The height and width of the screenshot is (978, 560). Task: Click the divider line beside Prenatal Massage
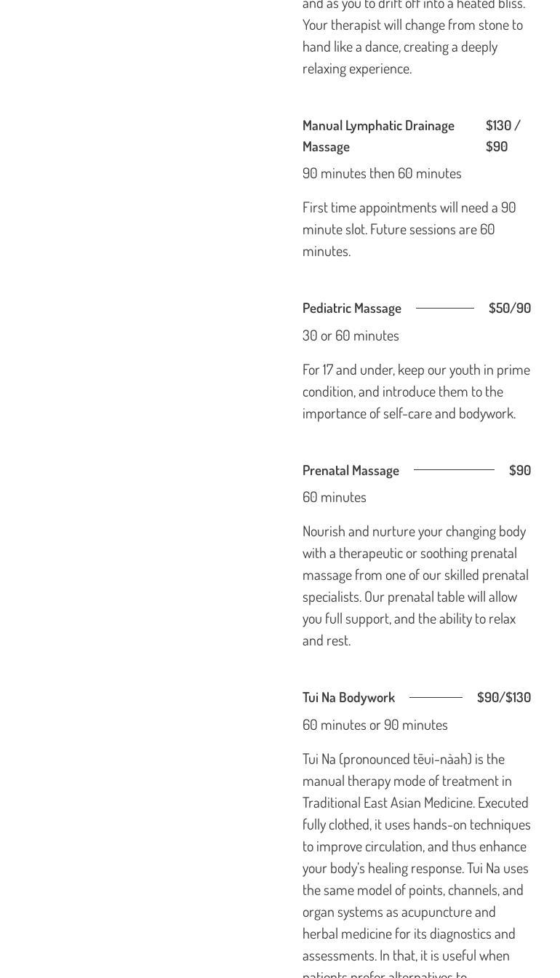coord(454,470)
